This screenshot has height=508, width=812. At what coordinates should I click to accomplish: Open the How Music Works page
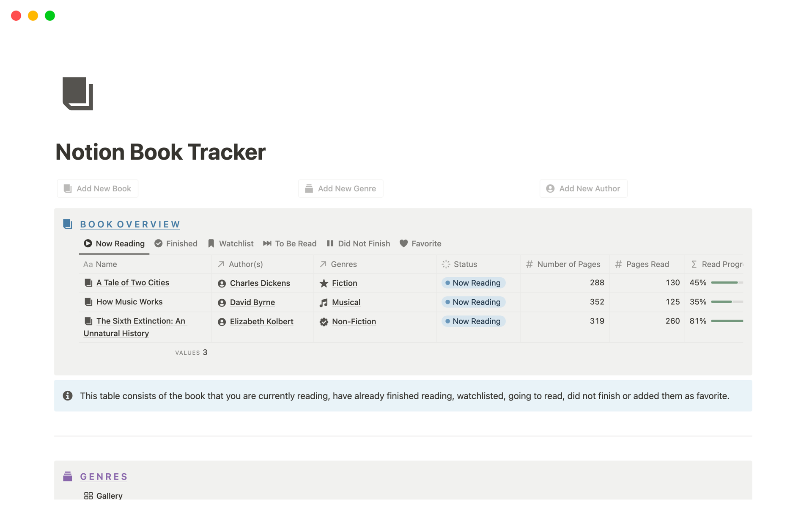pos(129,302)
